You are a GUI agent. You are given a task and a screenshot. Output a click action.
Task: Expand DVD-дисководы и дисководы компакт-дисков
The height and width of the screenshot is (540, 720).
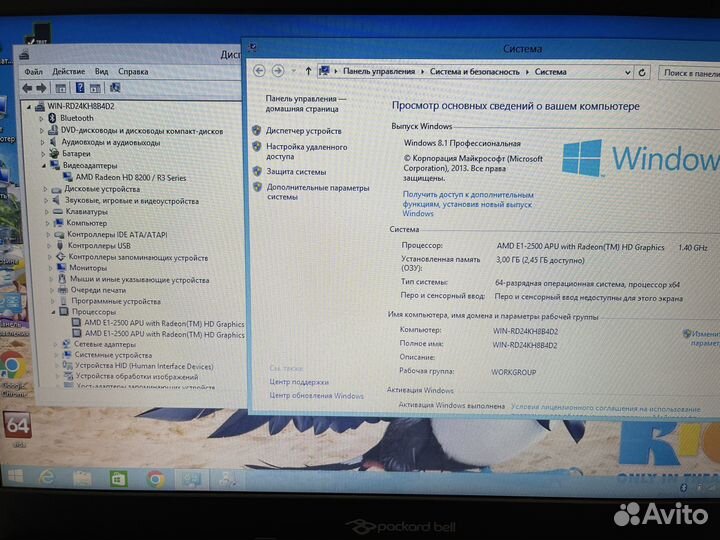click(x=41, y=131)
